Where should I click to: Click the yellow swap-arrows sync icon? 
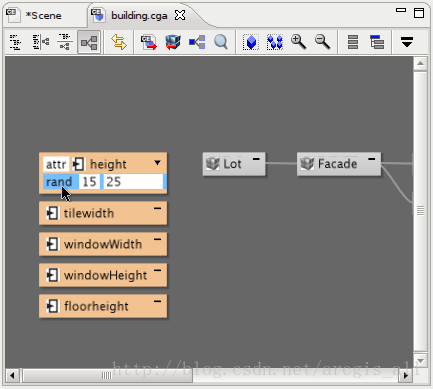119,42
